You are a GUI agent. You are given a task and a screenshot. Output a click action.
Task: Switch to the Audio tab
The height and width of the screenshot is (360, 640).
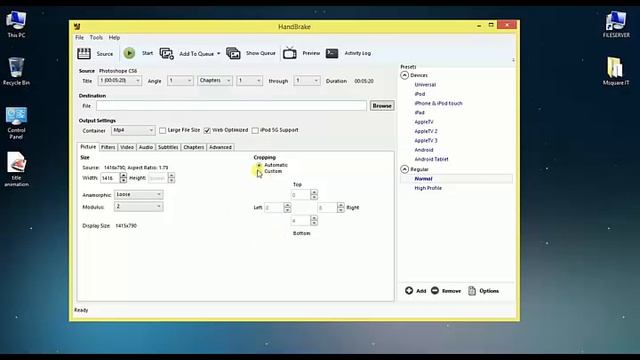click(x=146, y=147)
